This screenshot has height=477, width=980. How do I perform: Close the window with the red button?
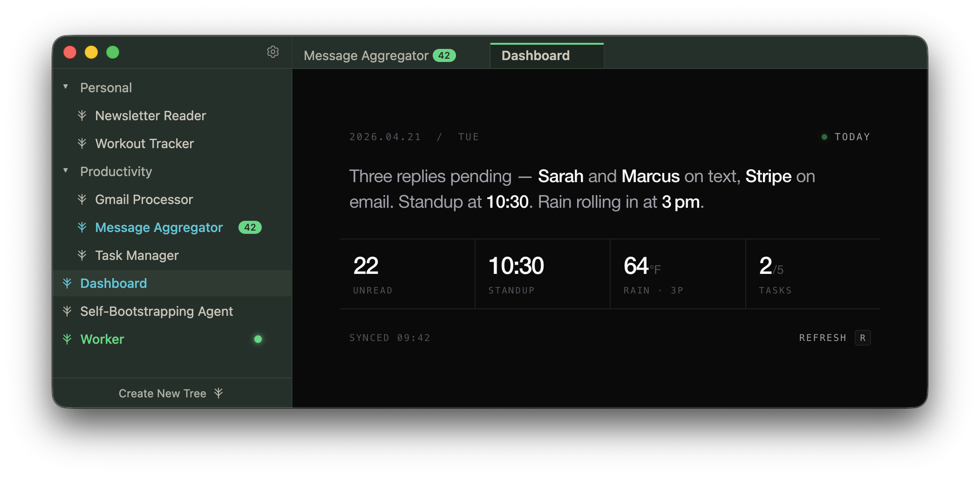pos(70,52)
